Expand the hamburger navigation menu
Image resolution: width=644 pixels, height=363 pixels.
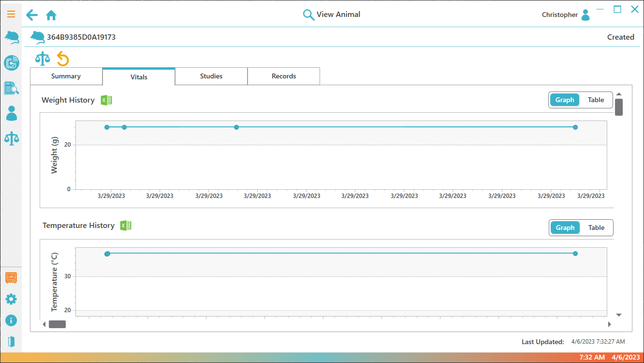(x=11, y=14)
